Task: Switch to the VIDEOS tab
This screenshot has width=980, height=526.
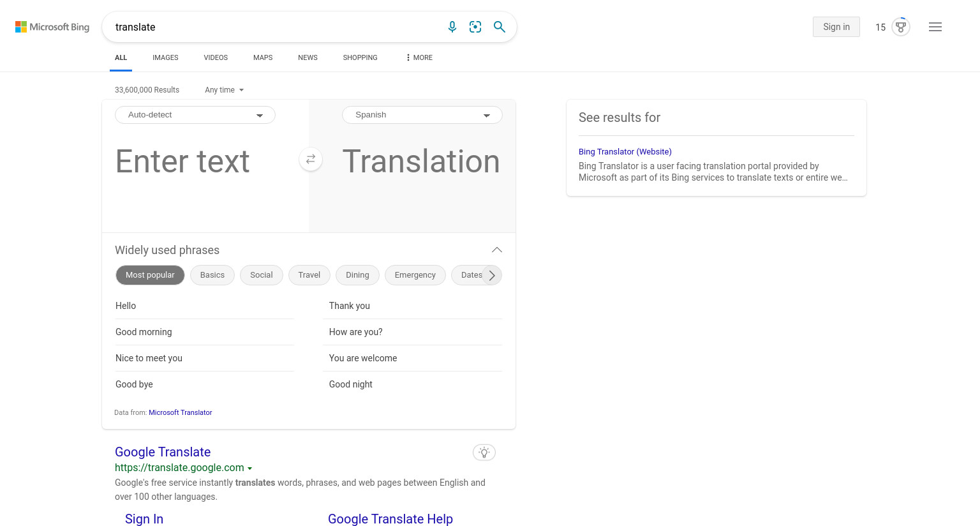Action: pyautogui.click(x=216, y=57)
